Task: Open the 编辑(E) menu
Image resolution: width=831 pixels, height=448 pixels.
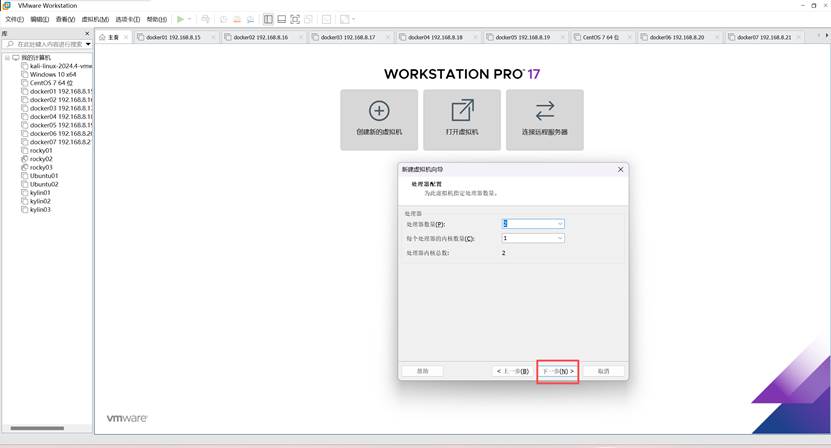Action: point(39,19)
